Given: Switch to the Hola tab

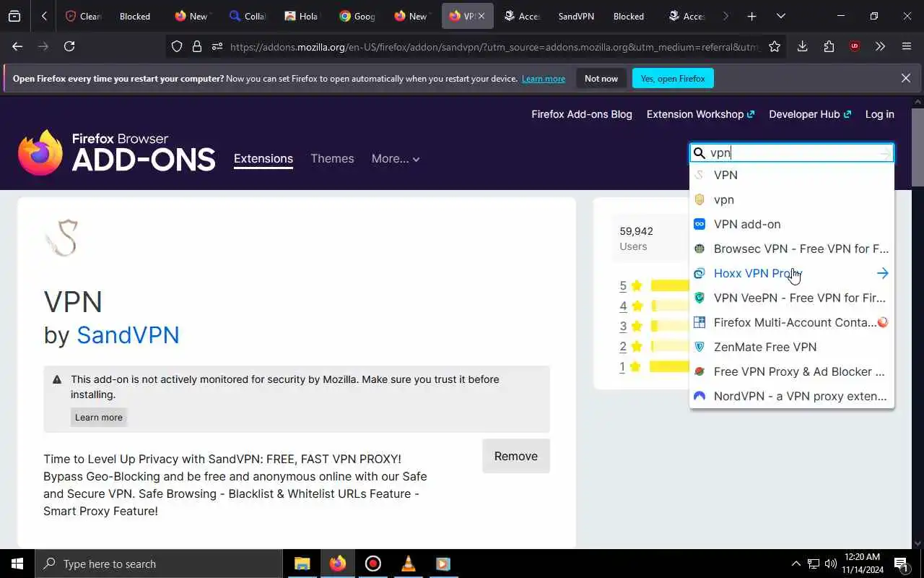Looking at the screenshot, I should point(302,16).
